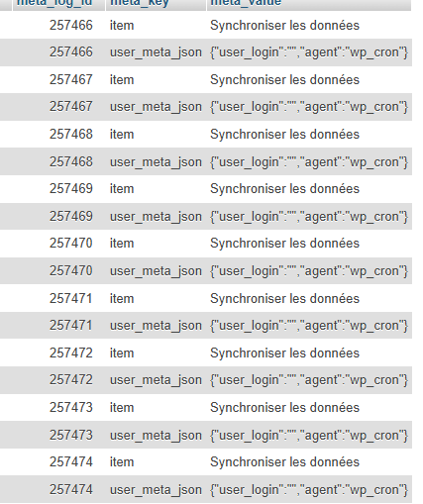The width and height of the screenshot is (423, 504).
Task: Click JSON meta value for log 257470
Action: click(309, 271)
